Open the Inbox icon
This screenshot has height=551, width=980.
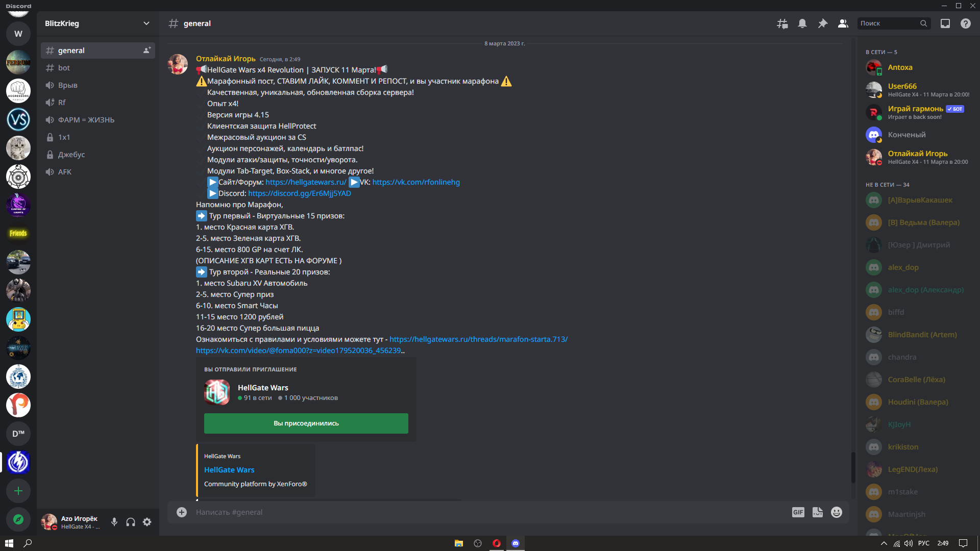(x=945, y=23)
